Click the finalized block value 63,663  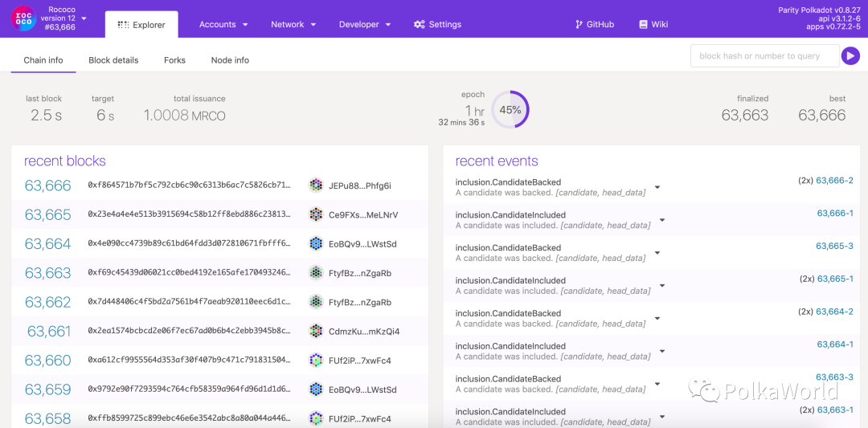pos(744,115)
